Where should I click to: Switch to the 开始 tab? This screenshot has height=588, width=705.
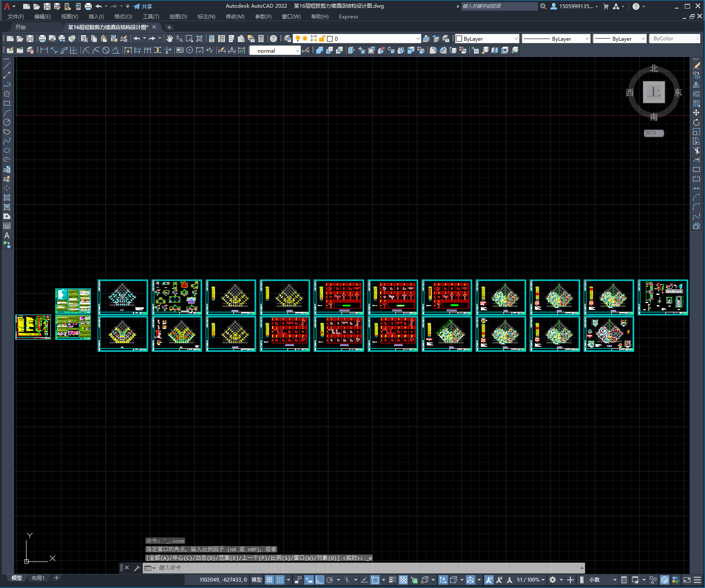[x=21, y=27]
